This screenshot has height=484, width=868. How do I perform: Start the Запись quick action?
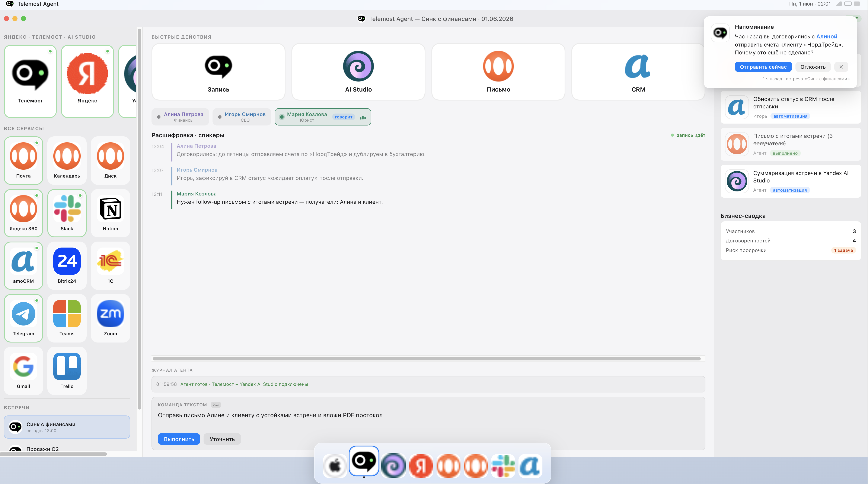[x=218, y=72]
